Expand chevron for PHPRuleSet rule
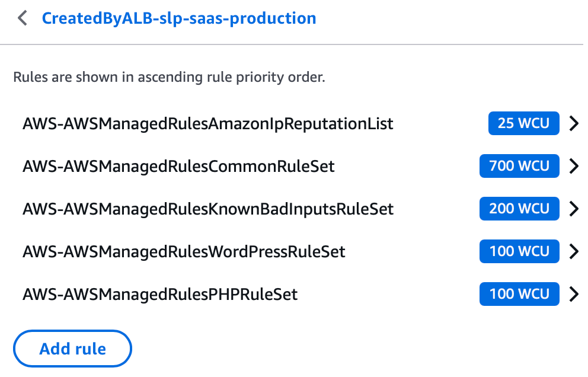588x377 pixels. (573, 294)
